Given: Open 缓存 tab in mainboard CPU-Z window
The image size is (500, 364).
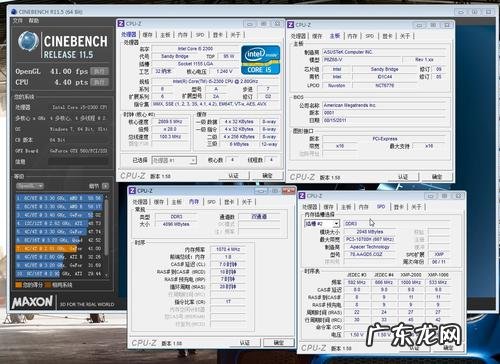Looking at the screenshot, I should coord(317,36).
